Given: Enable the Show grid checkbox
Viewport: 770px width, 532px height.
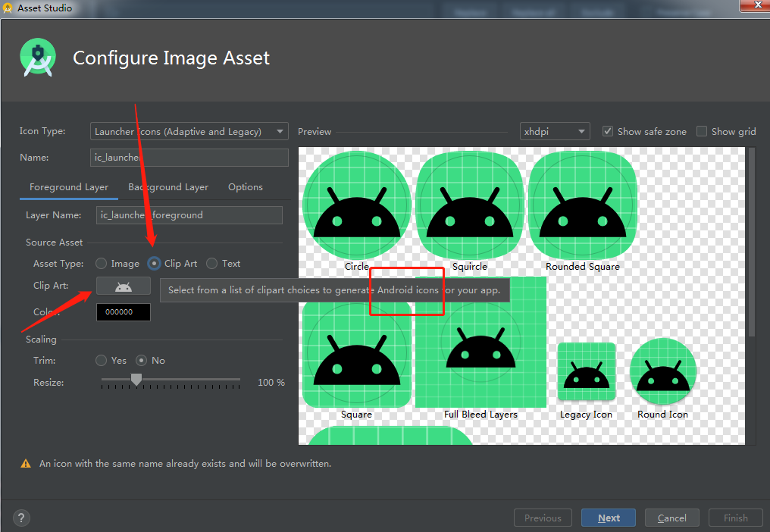Looking at the screenshot, I should 702,131.
